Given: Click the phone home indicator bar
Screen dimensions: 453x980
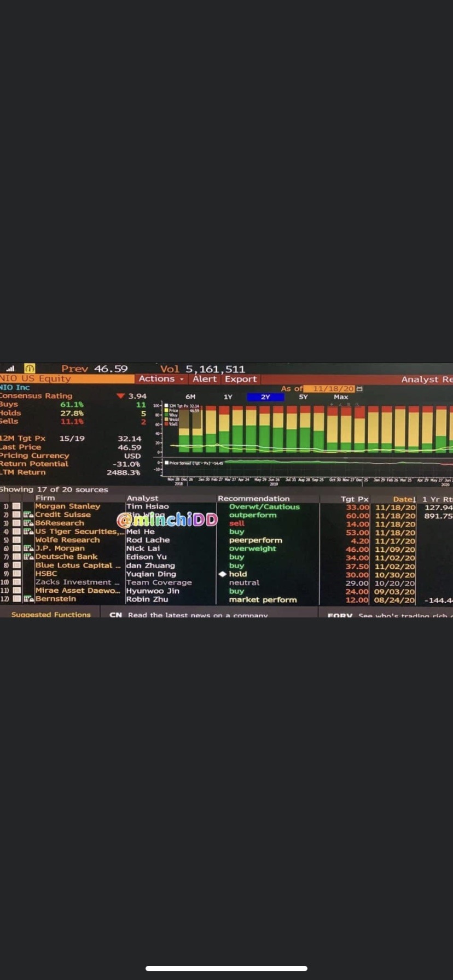Looking at the screenshot, I should point(226,968).
